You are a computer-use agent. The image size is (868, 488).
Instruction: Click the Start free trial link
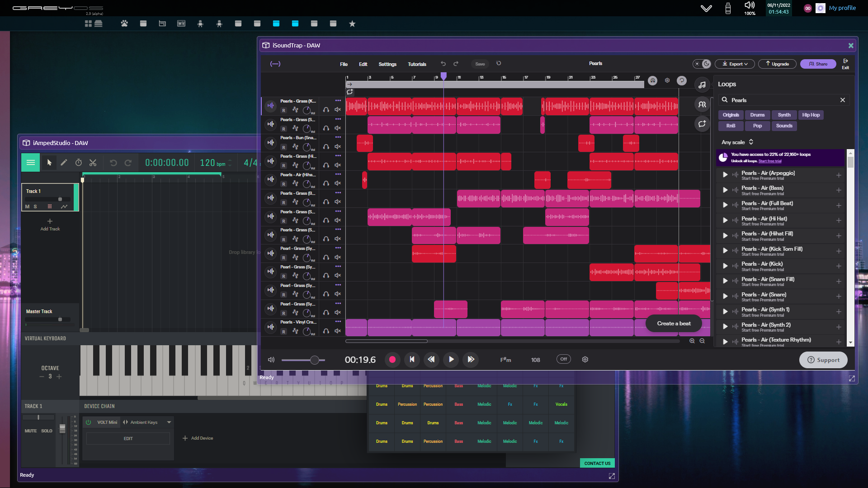coord(770,161)
